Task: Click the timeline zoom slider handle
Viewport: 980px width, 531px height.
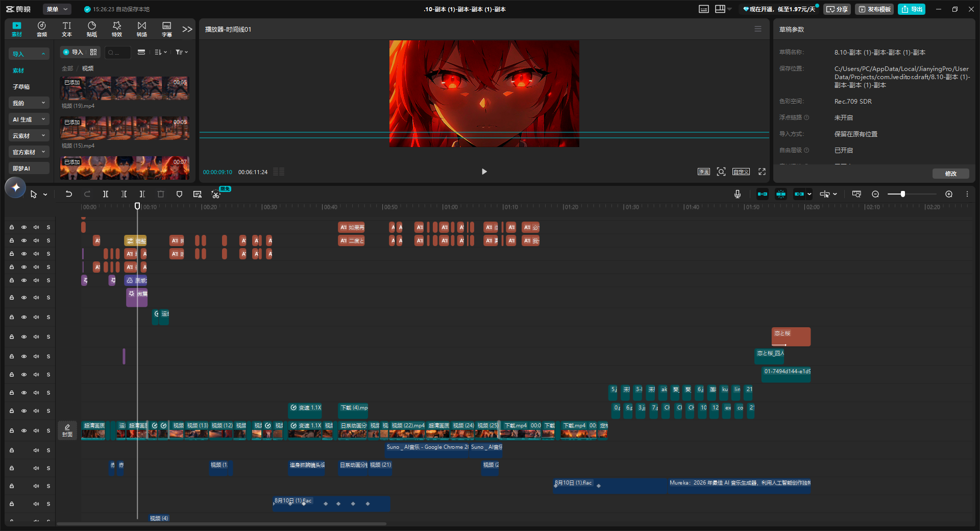Action: (x=903, y=194)
